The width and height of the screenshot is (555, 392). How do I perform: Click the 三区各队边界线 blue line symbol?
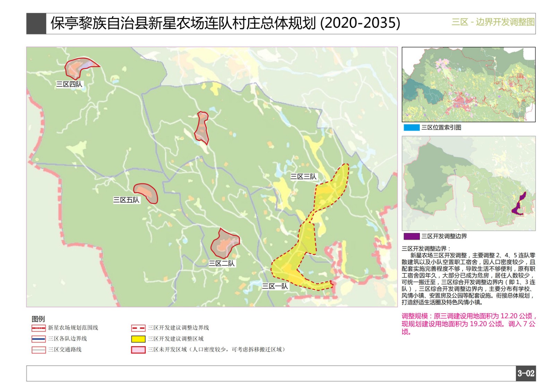click(39, 339)
